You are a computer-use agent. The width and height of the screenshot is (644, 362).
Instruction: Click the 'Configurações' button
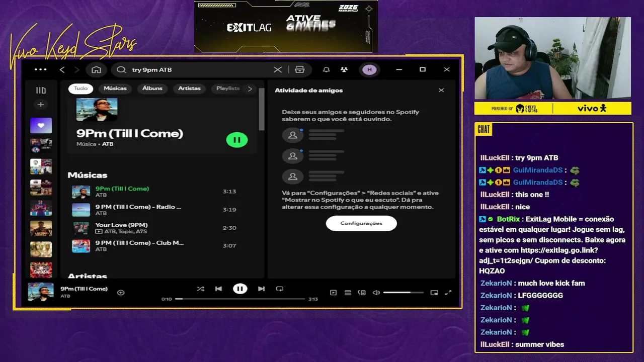click(x=361, y=223)
